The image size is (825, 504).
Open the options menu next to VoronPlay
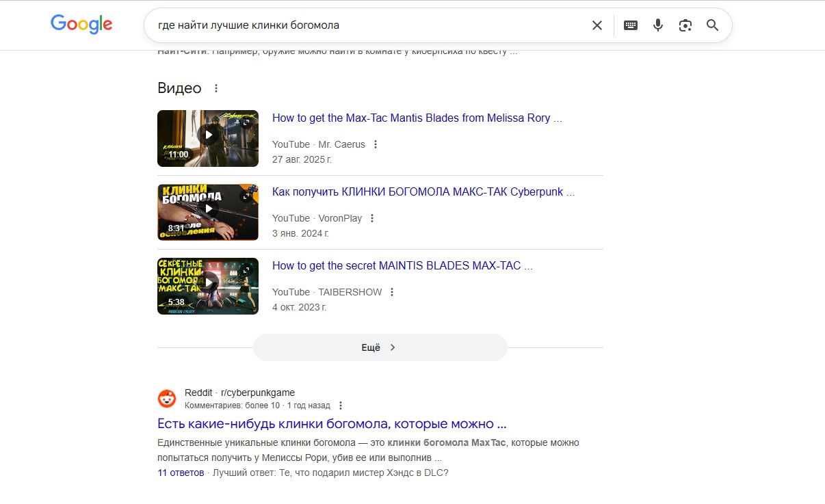pos(372,218)
